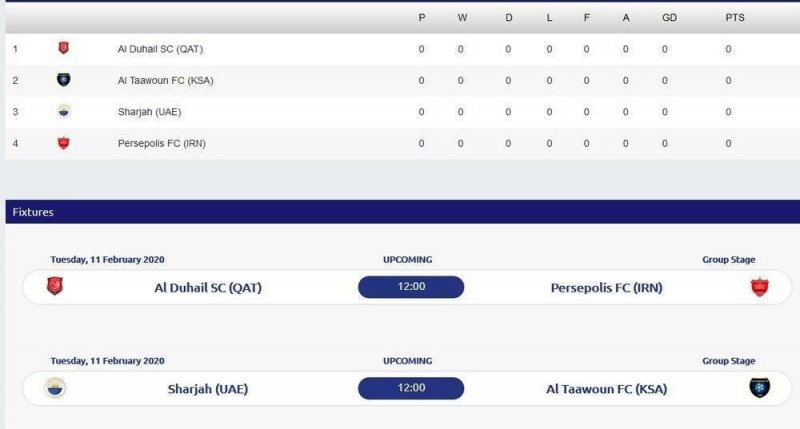Select the Fixtures section header

[x=34, y=212]
